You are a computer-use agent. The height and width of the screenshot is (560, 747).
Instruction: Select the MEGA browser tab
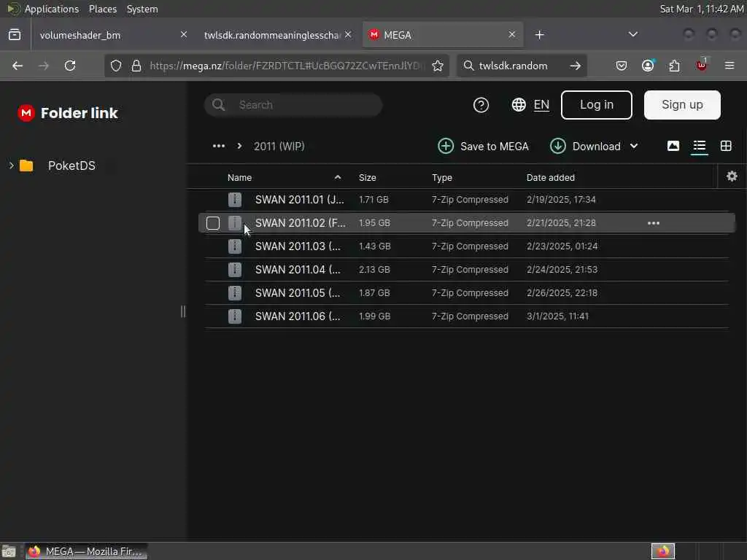coord(443,35)
